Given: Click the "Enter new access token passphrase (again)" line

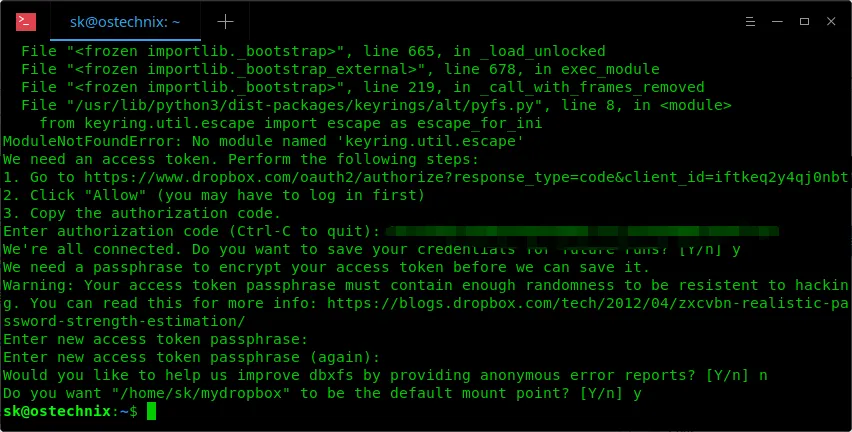Looking at the screenshot, I should (x=191, y=358).
